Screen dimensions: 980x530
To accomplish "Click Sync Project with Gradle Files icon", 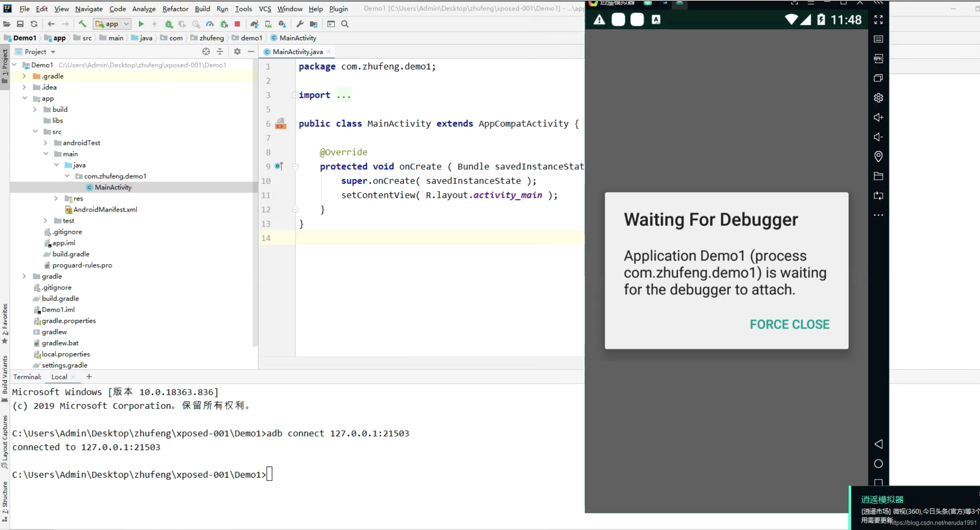I will pos(254,24).
